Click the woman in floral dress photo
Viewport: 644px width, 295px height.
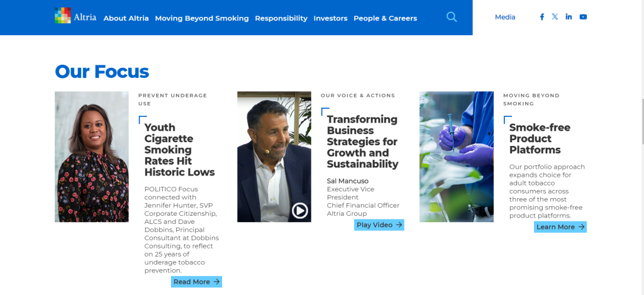[92, 157]
